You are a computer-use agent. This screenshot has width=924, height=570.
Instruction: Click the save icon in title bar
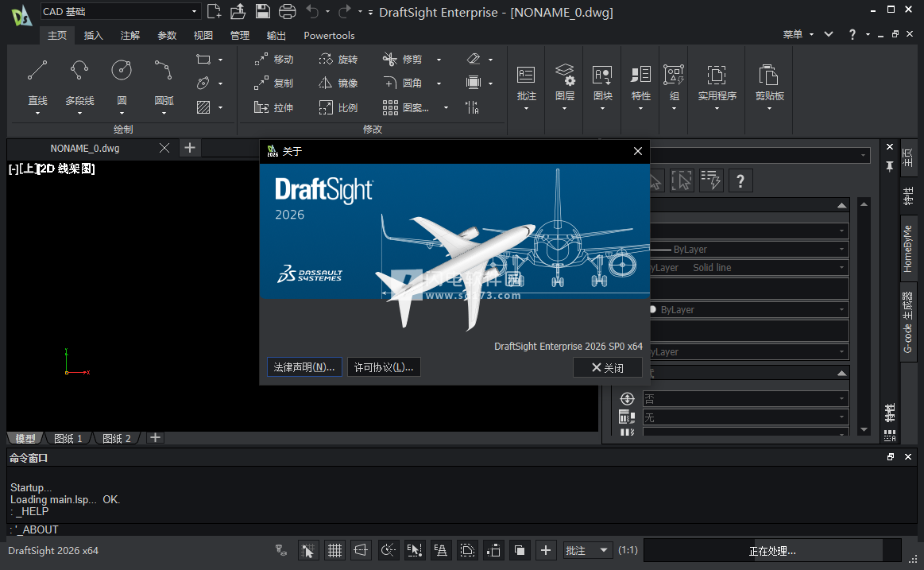click(x=262, y=11)
